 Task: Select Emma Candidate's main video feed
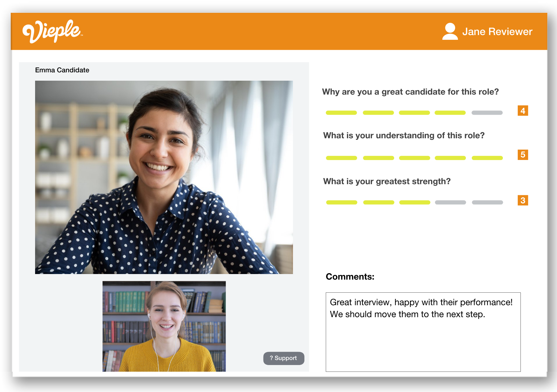pyautogui.click(x=164, y=177)
